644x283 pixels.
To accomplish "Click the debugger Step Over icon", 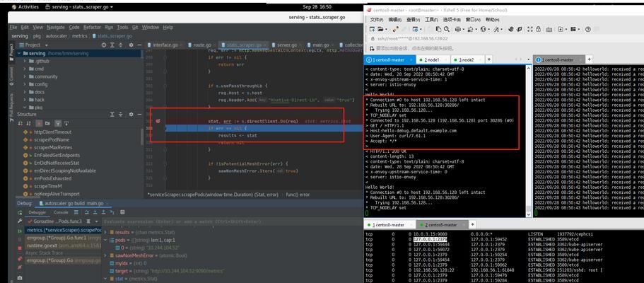I will (x=87, y=212).
